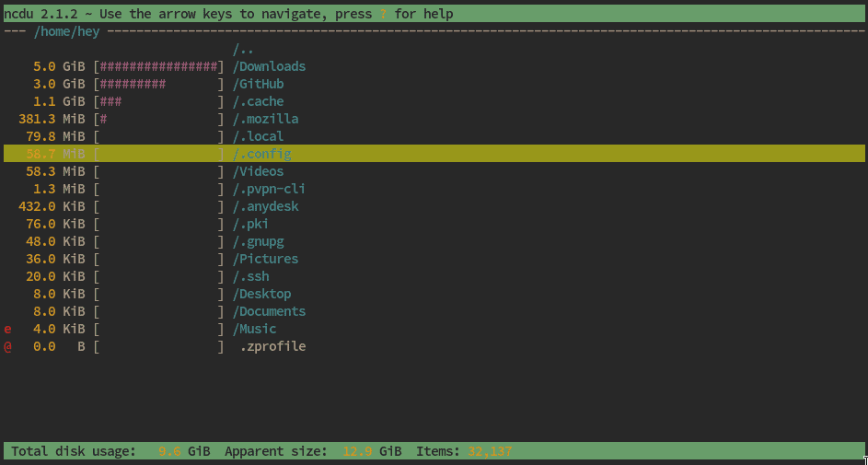
Task: Select the /Pictures directory entry
Action: point(265,259)
